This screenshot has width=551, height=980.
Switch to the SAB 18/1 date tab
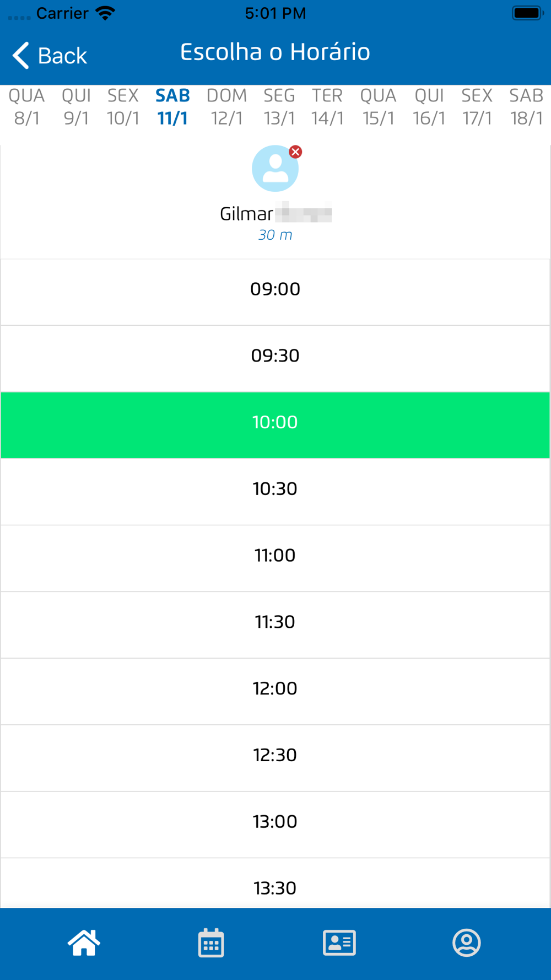[x=526, y=107]
